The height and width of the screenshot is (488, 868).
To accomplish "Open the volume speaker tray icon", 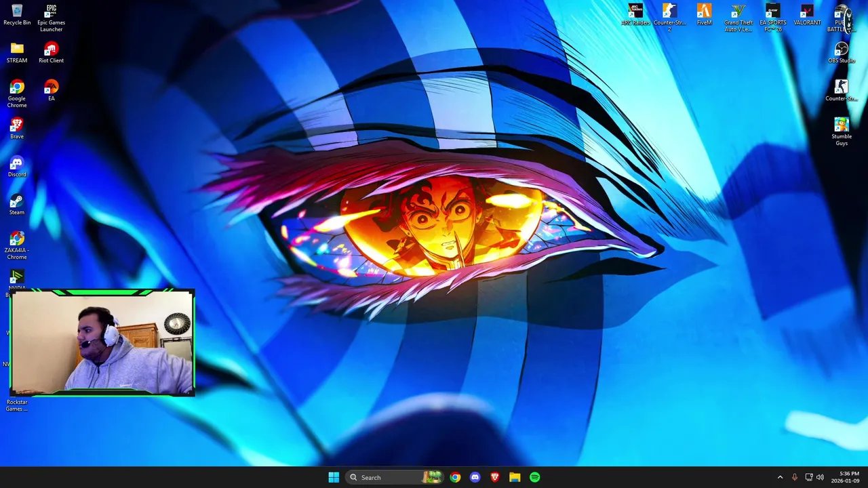I will point(820,477).
